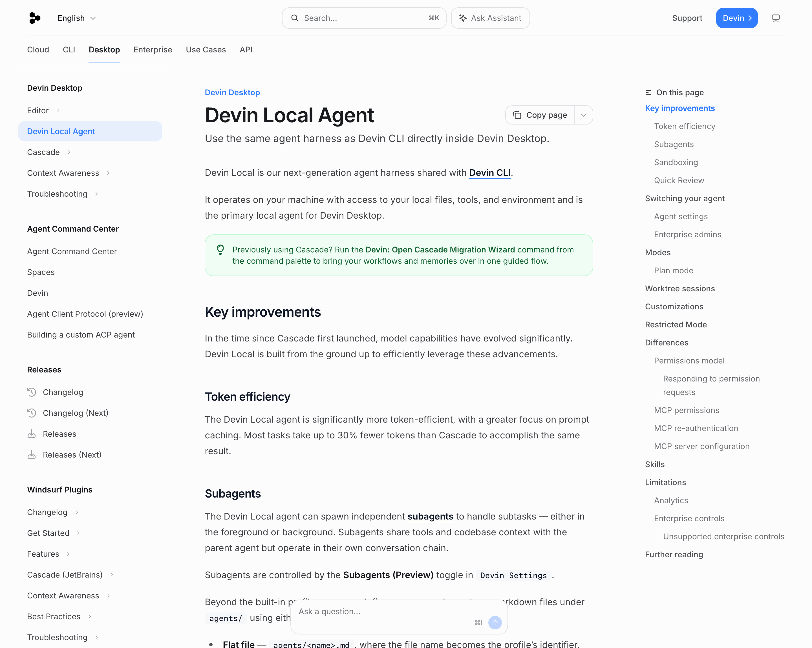Jump to Permissions model in outline
The width and height of the screenshot is (812, 648).
coord(689,361)
